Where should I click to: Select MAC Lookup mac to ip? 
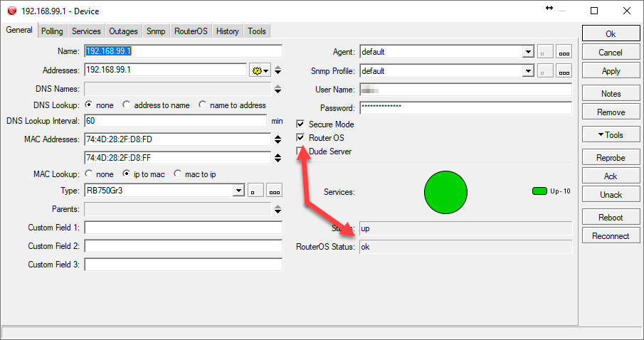tap(177, 174)
